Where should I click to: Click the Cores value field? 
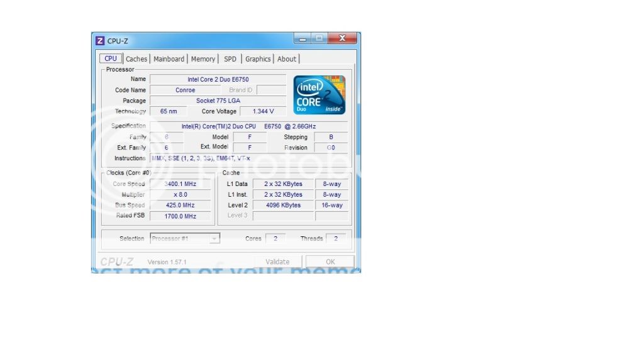(275, 238)
